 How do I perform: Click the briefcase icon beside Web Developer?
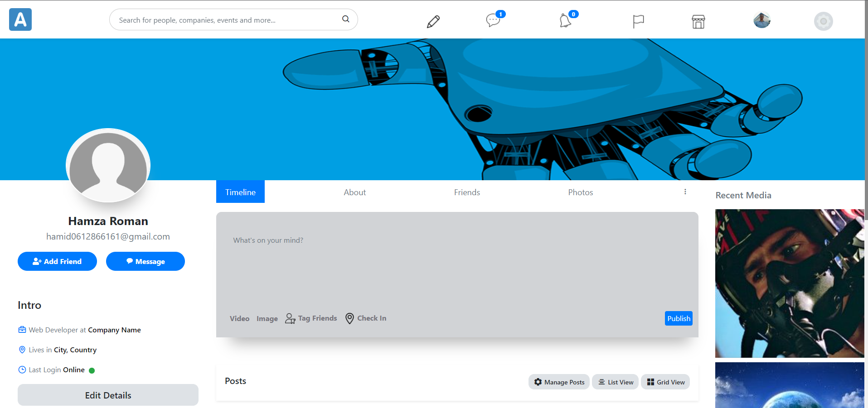point(22,330)
